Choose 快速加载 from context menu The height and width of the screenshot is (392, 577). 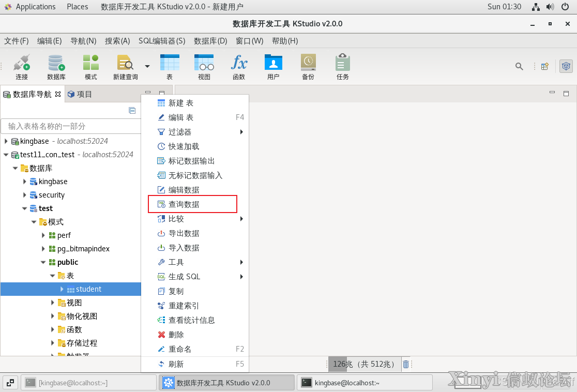195,146
